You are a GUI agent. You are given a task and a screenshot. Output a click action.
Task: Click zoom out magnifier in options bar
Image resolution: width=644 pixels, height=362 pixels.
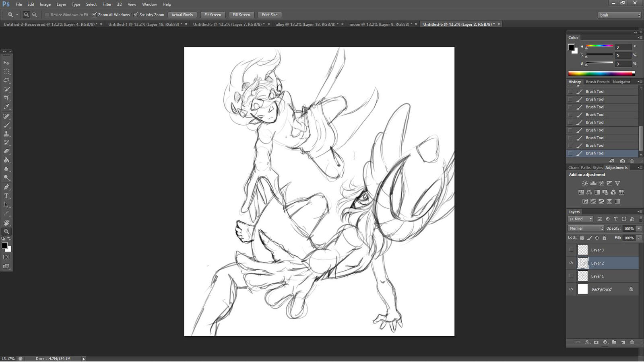click(35, 15)
